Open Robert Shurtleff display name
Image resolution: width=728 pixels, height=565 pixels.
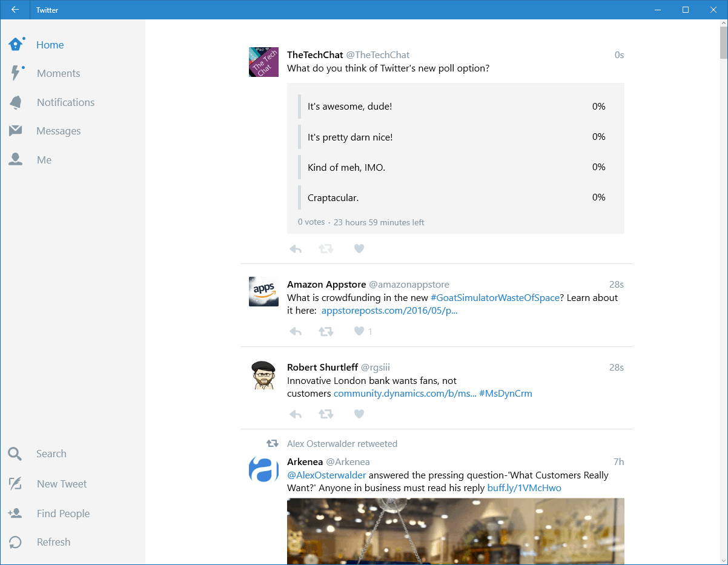click(323, 368)
